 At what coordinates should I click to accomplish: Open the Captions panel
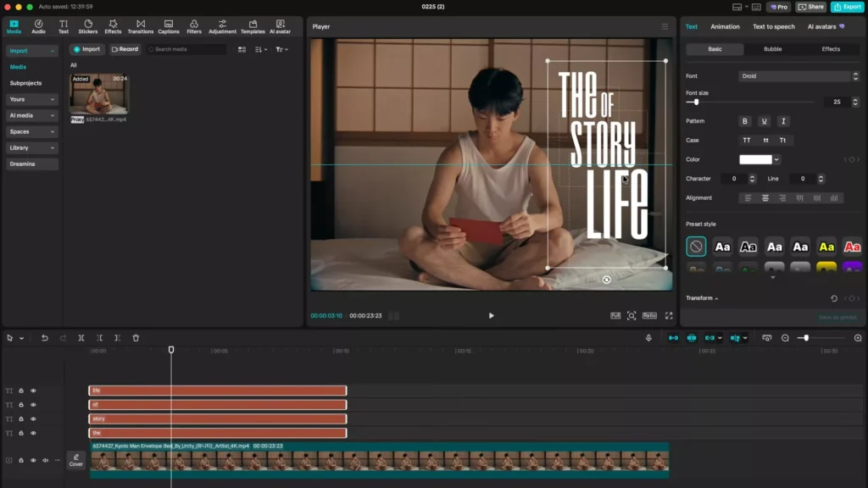168,26
